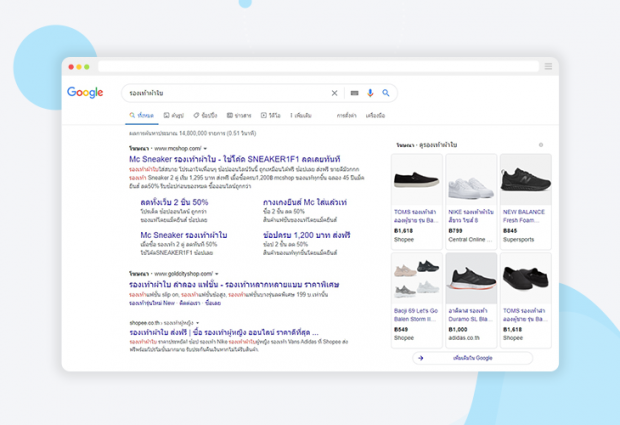Open NEW BALANCE Fresh Foam title link
Image resolution: width=620 pixels, height=425 pixels.
click(x=524, y=216)
